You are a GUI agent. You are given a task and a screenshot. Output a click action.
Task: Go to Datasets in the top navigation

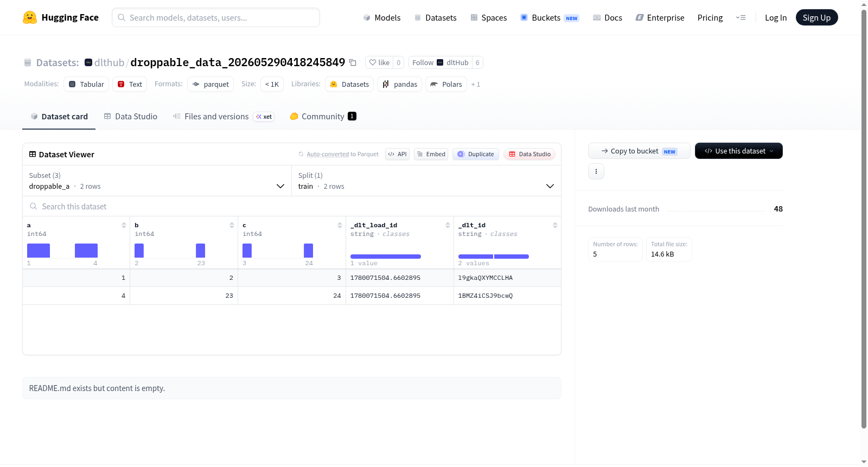(435, 17)
